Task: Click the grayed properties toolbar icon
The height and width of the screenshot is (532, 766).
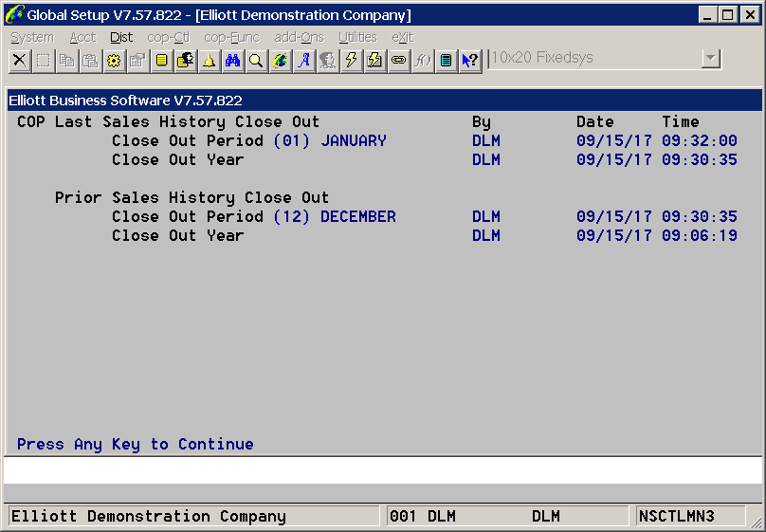Action: coord(137,61)
